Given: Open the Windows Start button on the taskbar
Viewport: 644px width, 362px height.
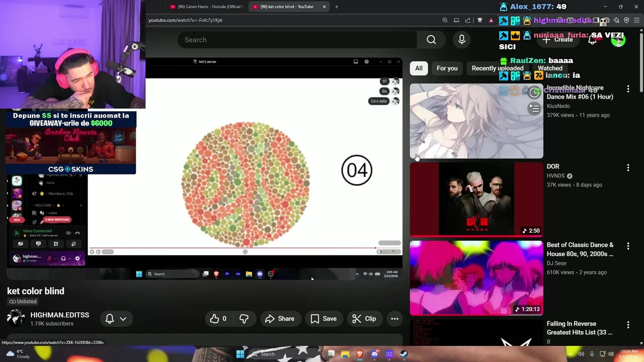Looking at the screenshot, I should click(240, 354).
